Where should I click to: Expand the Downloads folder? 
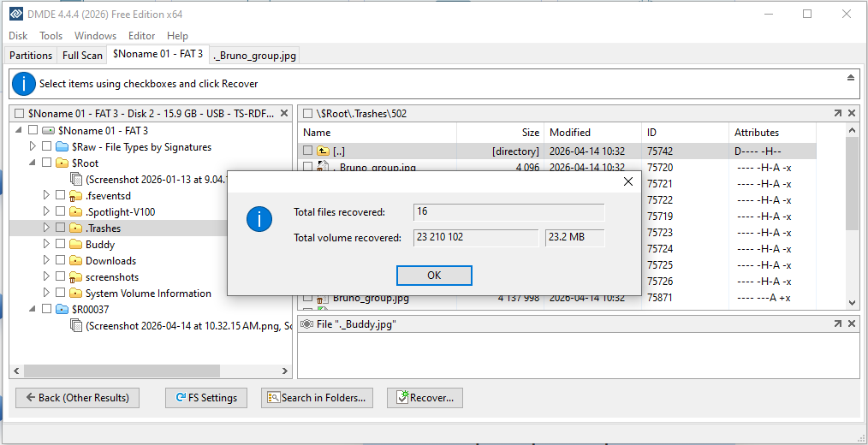pos(46,260)
